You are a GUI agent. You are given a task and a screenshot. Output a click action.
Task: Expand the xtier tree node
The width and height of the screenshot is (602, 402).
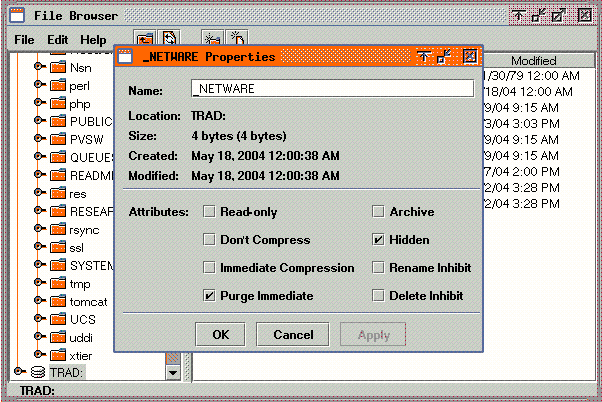pyautogui.click(x=39, y=354)
